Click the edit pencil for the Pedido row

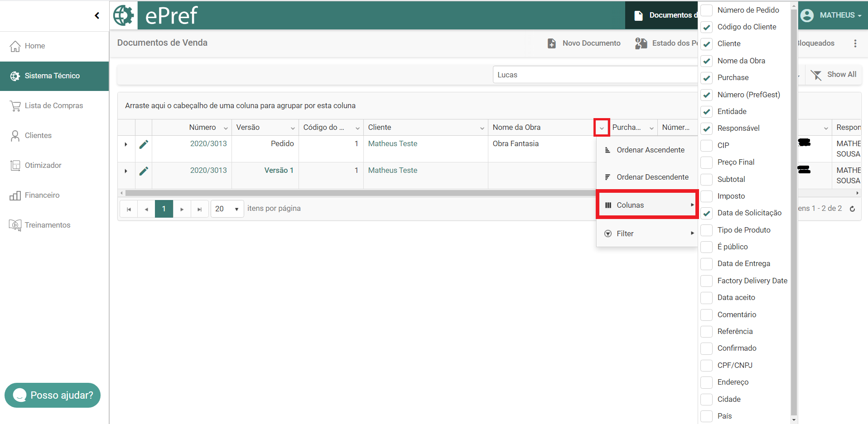(144, 144)
